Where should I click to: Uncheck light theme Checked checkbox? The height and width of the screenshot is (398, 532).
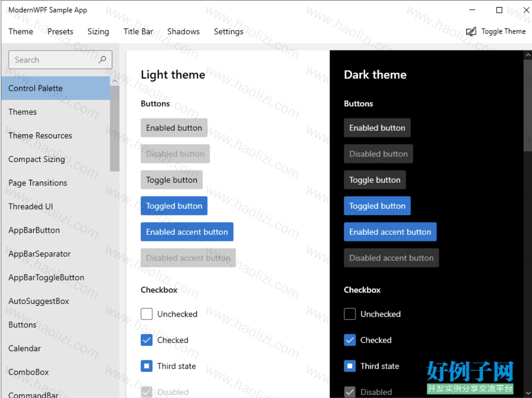pyautogui.click(x=147, y=340)
